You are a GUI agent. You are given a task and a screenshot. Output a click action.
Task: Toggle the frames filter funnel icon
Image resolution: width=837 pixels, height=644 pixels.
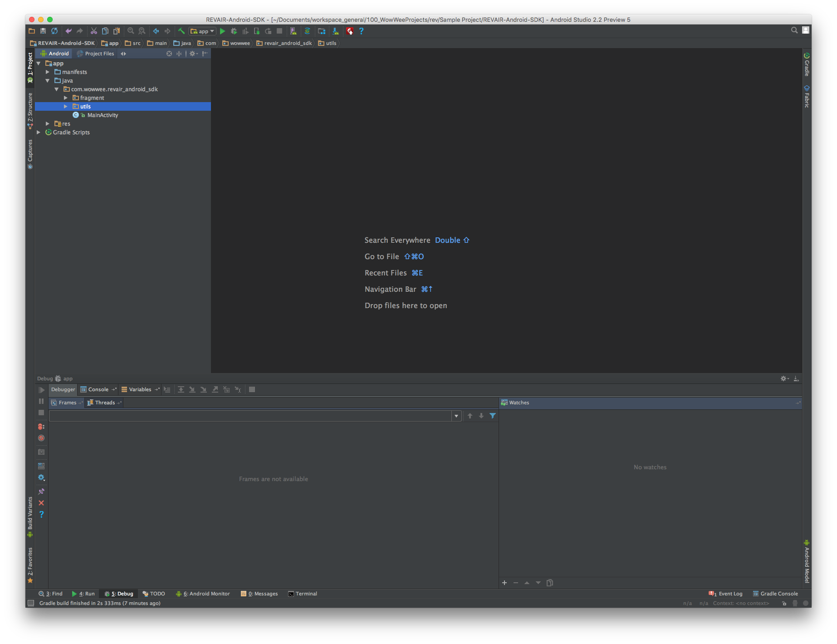(x=493, y=416)
